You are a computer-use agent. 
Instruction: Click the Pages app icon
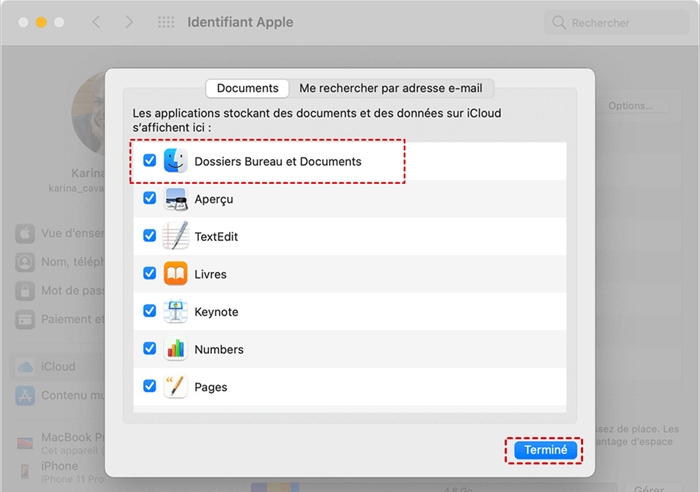(x=176, y=387)
